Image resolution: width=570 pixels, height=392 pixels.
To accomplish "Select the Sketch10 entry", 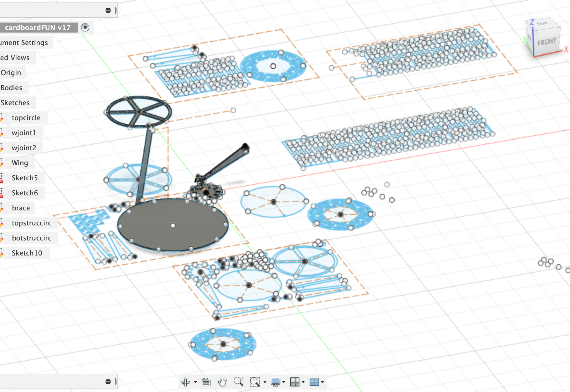I will pos(27,253).
